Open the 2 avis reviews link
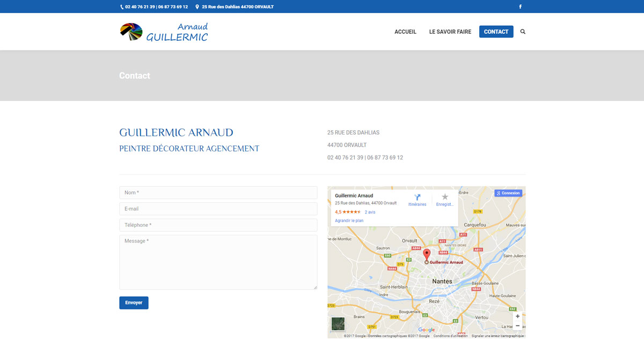 [370, 212]
